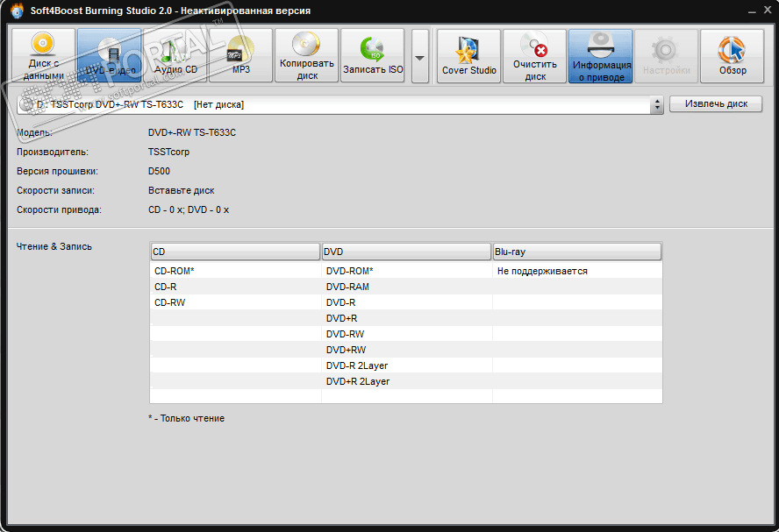Click the Blu-ray column header
Image resolution: width=779 pixels, height=532 pixels.
(577, 252)
